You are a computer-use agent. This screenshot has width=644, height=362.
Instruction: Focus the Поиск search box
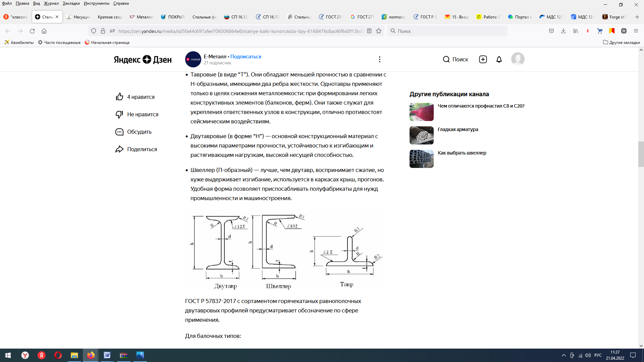click(x=447, y=31)
